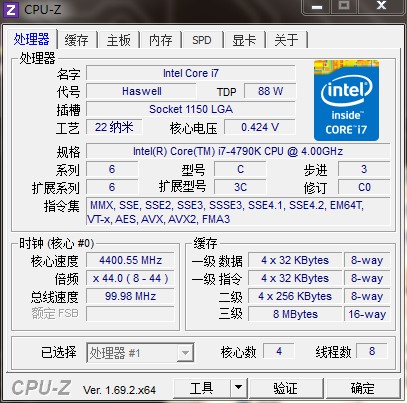407x403 pixels.
Task: Minimize the CPU-Z window
Action: click(317, 6)
